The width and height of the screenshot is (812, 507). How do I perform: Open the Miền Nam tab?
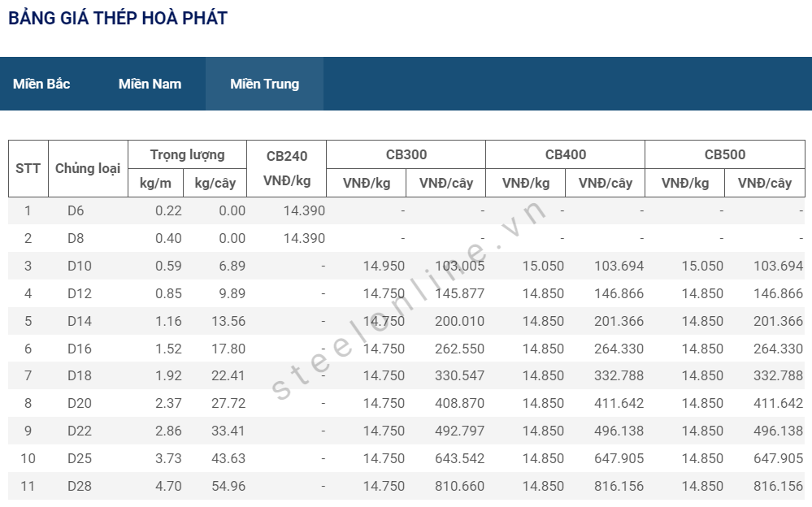pos(150,84)
